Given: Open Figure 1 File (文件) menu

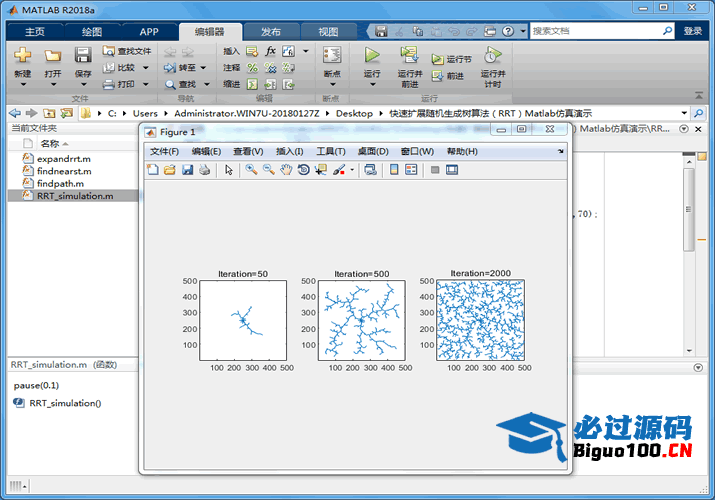Looking at the screenshot, I should point(164,151).
